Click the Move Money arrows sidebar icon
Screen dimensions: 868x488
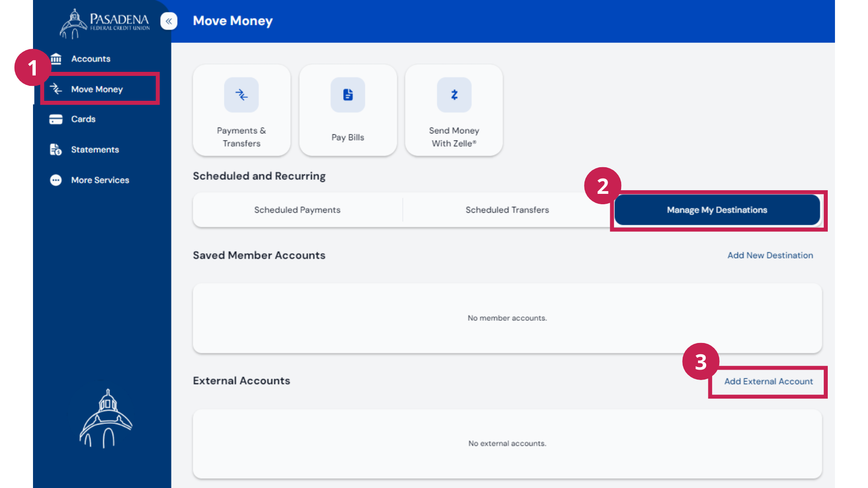(56, 89)
